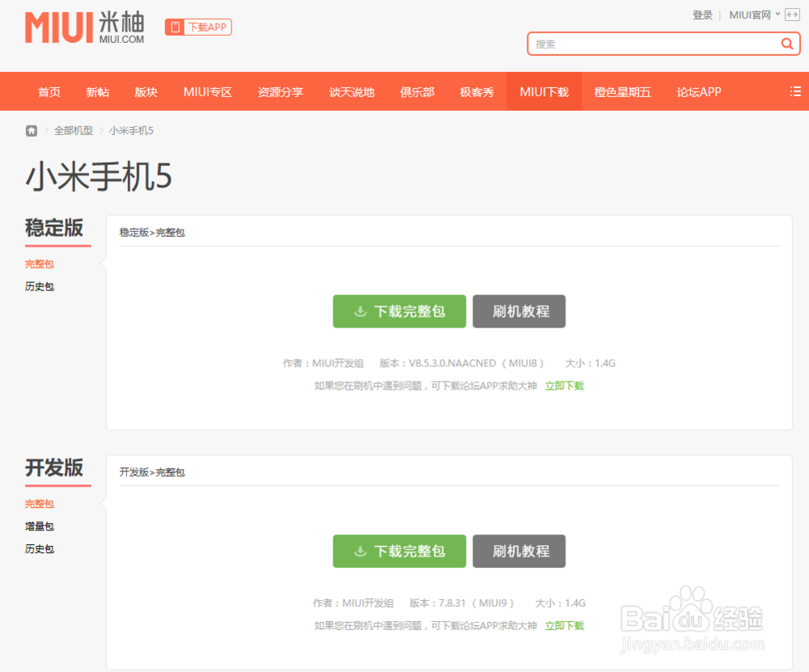809x672 pixels.
Task: Select 增量包 under 开发版
Action: [39, 526]
